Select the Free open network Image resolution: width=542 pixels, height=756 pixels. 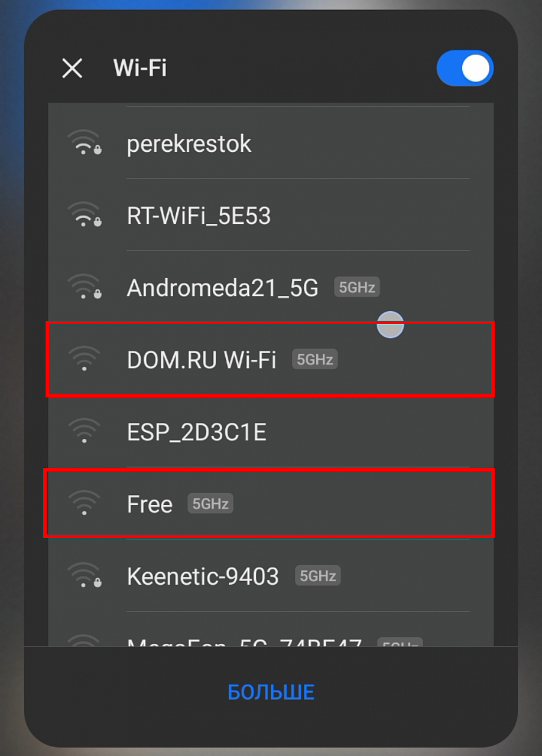tap(150, 504)
